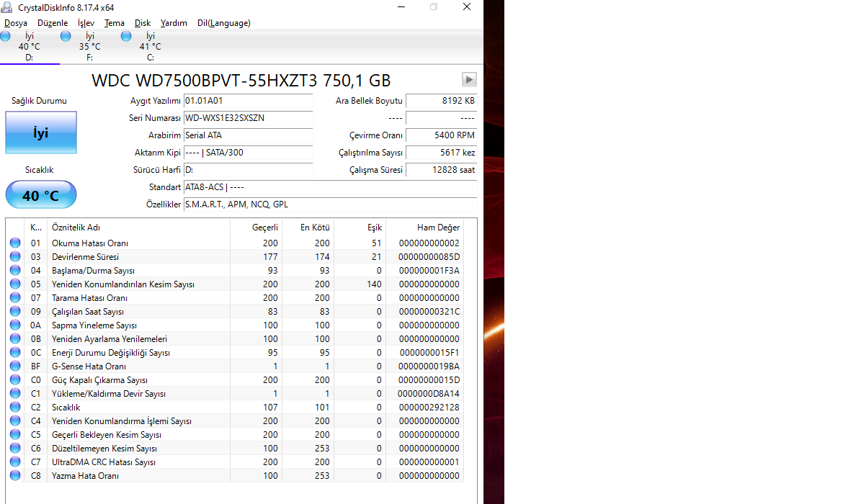Click the status orb for Sapma Yineleme Sayısı

tap(15, 325)
